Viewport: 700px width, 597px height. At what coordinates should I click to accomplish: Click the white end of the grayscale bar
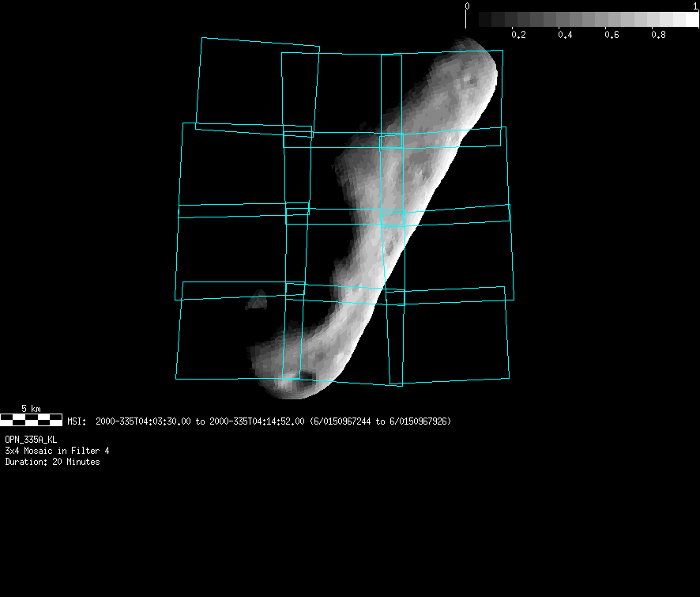click(687, 19)
